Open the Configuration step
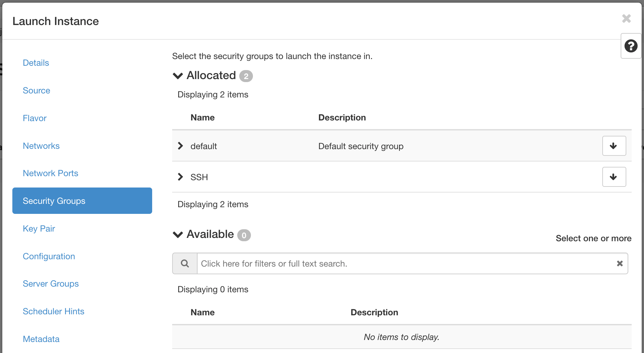The height and width of the screenshot is (353, 644). pyautogui.click(x=49, y=256)
